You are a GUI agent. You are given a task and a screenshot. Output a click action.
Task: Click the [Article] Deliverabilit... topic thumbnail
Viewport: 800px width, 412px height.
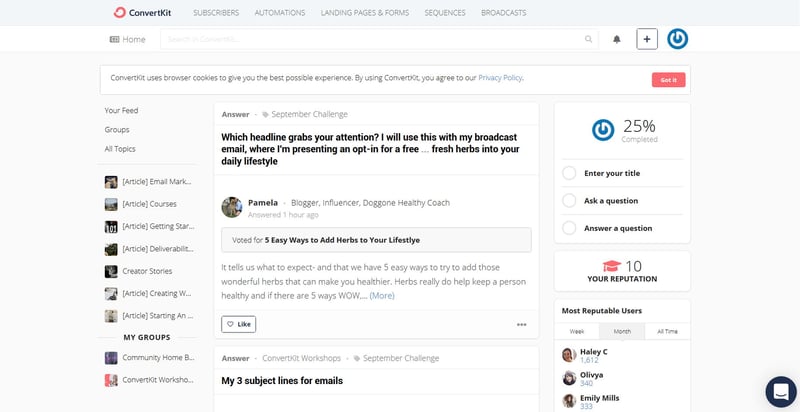(111, 249)
